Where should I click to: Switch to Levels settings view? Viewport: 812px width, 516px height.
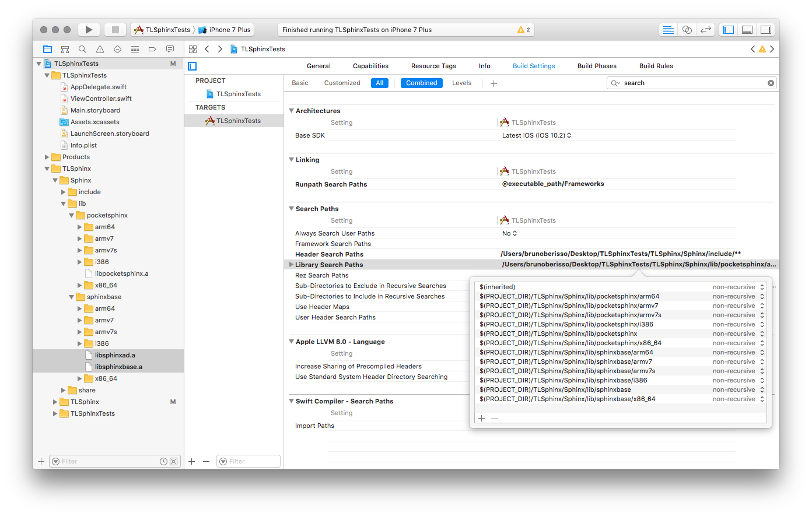pyautogui.click(x=461, y=83)
